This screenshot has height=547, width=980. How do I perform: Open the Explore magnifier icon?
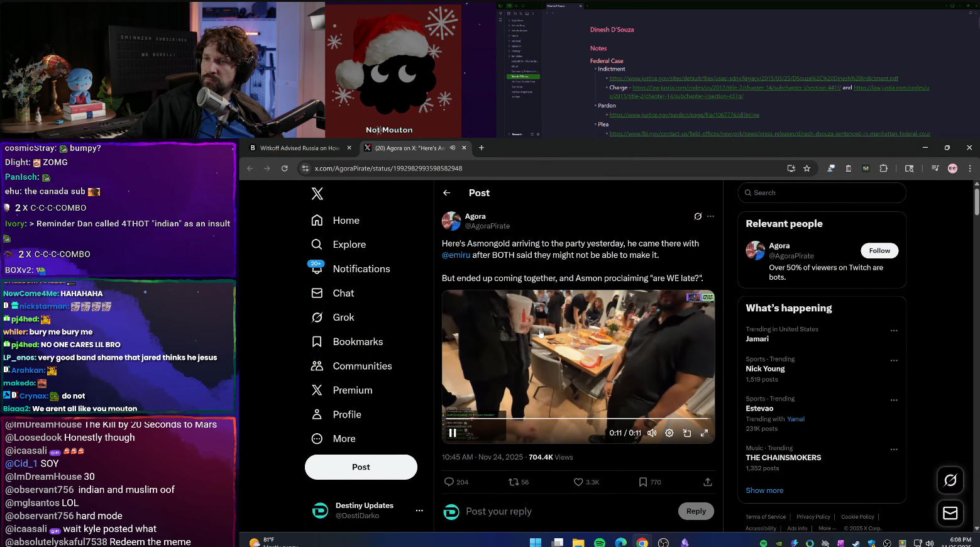(317, 245)
